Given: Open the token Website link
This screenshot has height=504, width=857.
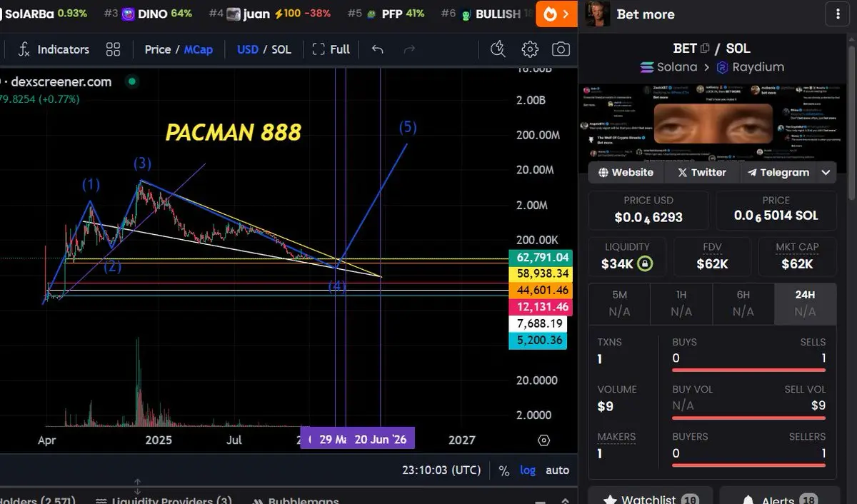Looking at the screenshot, I should (x=626, y=172).
